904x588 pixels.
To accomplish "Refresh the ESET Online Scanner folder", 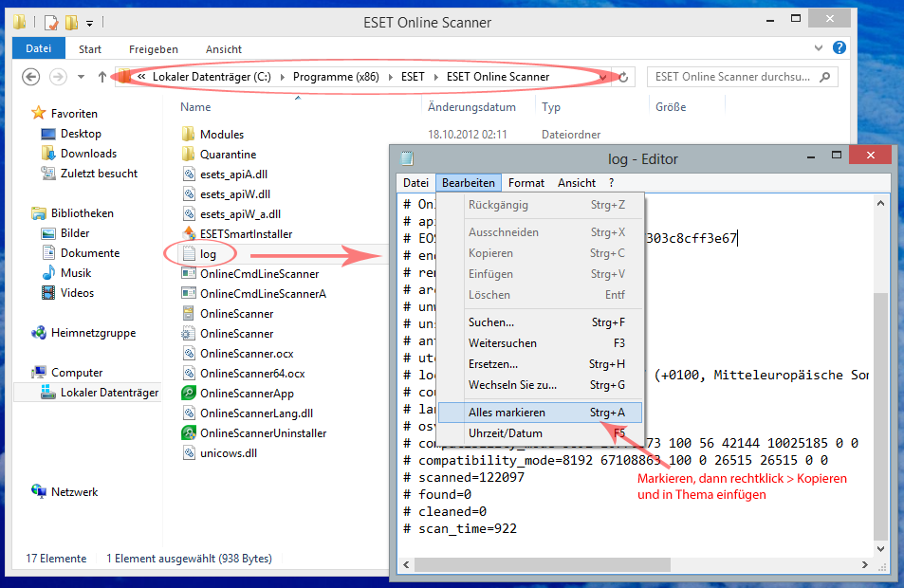I will 623,77.
